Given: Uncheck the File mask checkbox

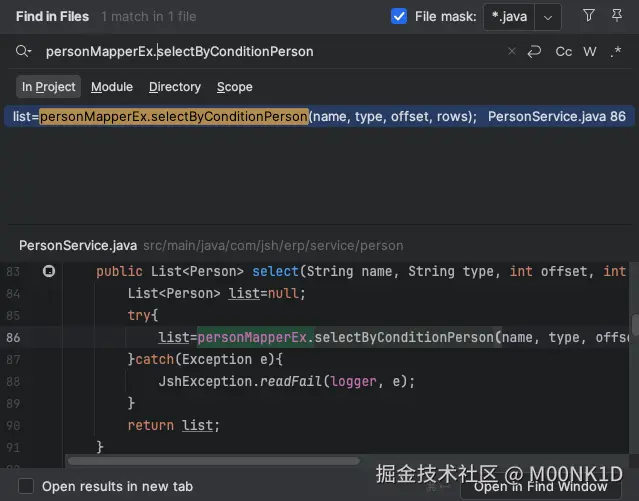Looking at the screenshot, I should [399, 17].
